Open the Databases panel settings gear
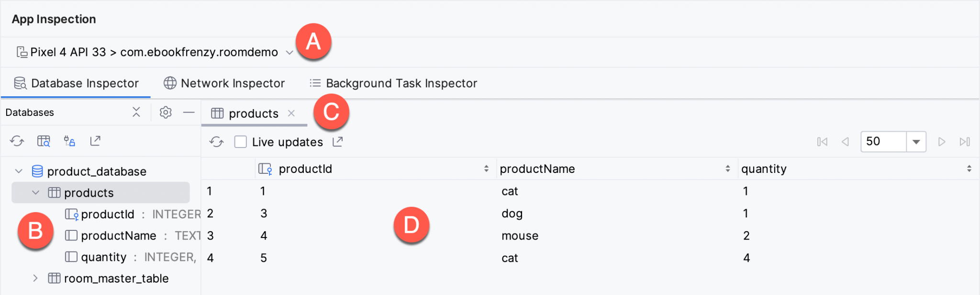This screenshot has width=980, height=295. (x=165, y=112)
